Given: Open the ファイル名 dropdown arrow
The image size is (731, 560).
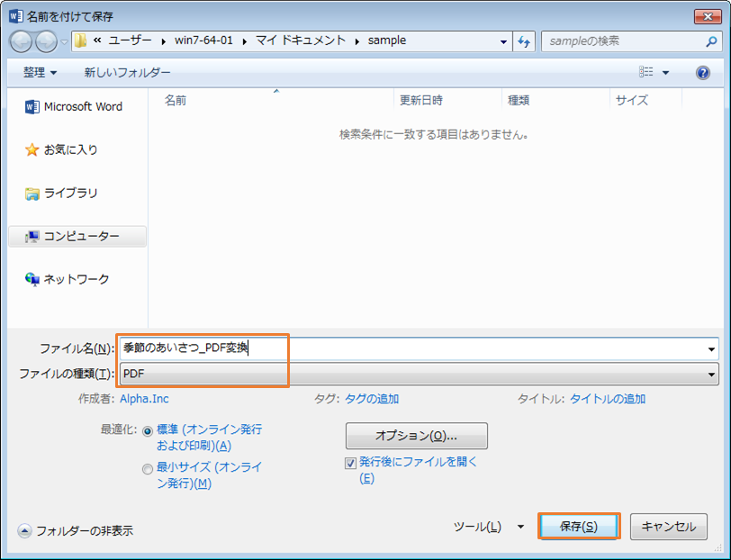Looking at the screenshot, I should pos(711,348).
